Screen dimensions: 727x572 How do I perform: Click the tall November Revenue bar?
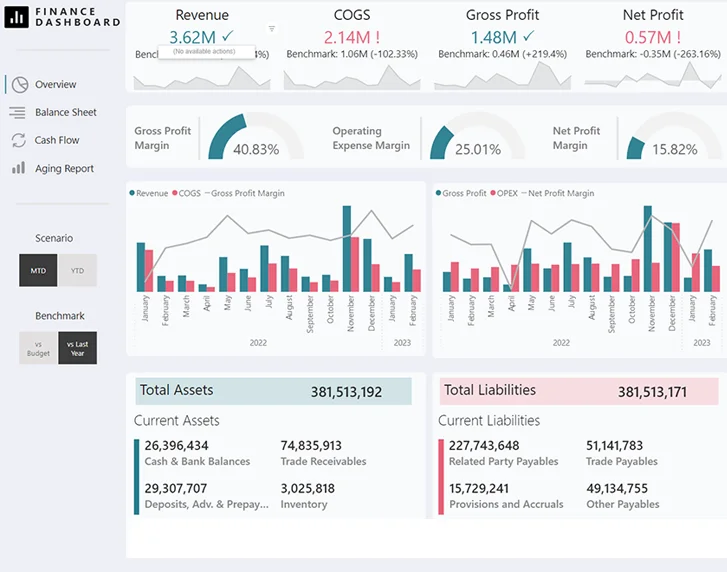[346, 248]
